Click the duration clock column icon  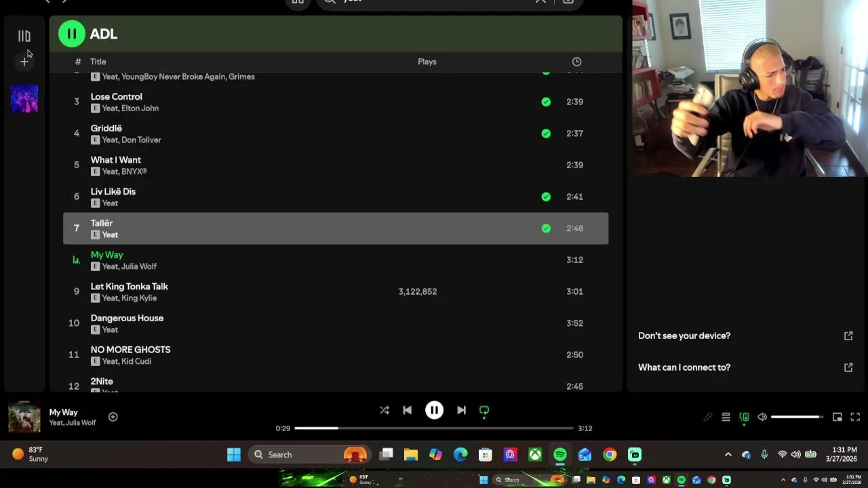(576, 62)
